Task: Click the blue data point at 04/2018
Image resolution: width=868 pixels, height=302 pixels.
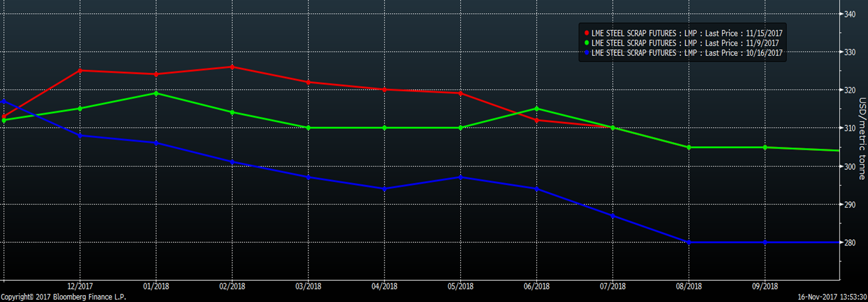Action: (x=384, y=189)
